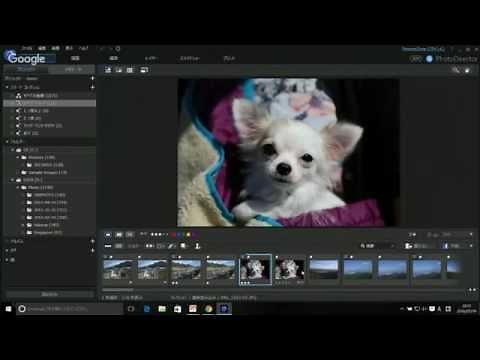Click the flag filter icon above the filmstrip
The height and width of the screenshot is (360, 480).
143,235
